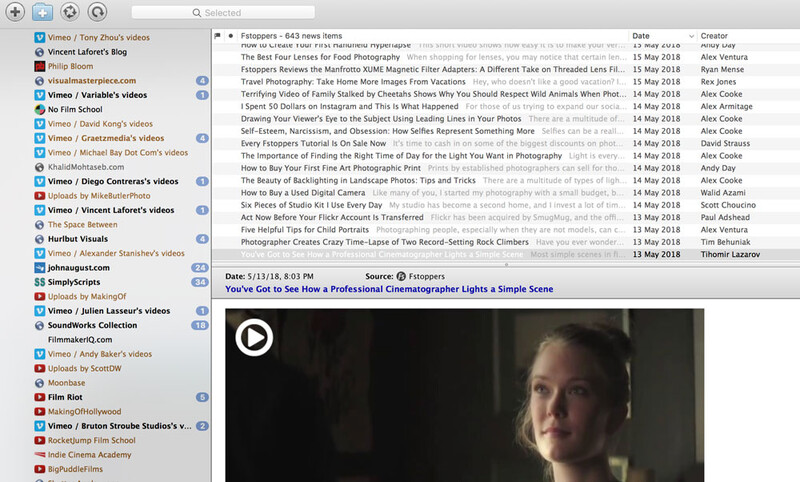Open 'I Spent 50 Dollars on Instagram' article
This screenshot has width=800, height=482.
coord(349,106)
